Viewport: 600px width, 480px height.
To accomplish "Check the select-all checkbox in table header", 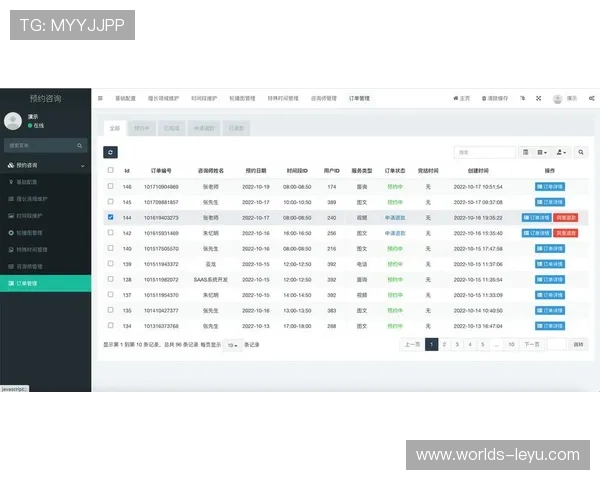I will coord(110,171).
